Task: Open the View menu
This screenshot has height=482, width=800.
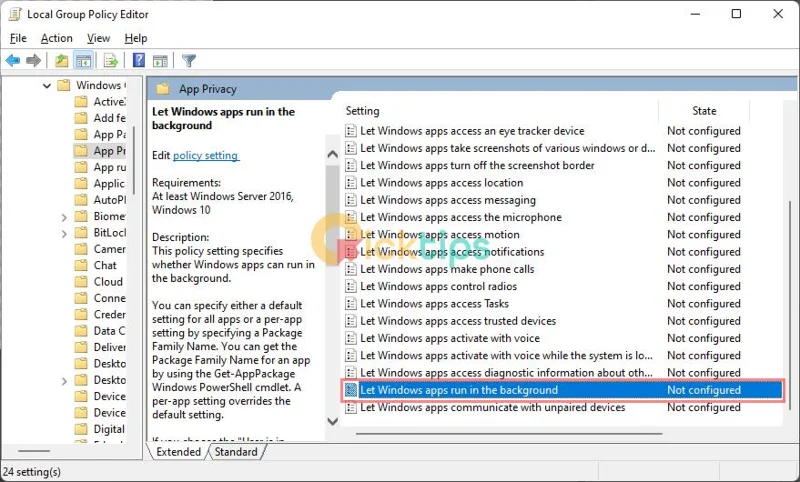Action: click(x=98, y=38)
